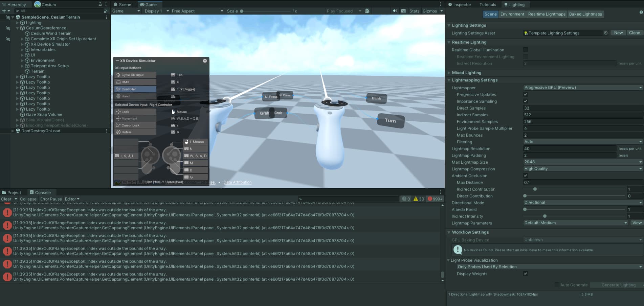This screenshot has height=306, width=644.
Task: Toggle Collapse in the Console
Action: 28,199
